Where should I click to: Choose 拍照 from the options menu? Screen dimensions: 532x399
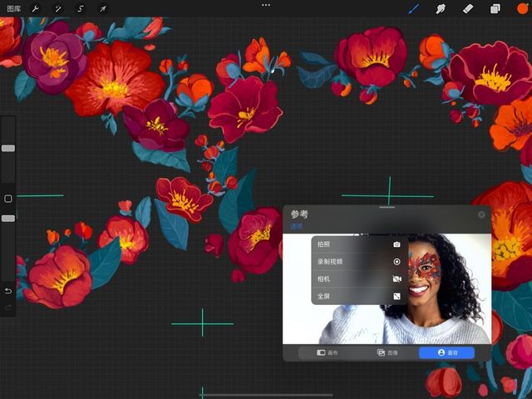(x=360, y=244)
